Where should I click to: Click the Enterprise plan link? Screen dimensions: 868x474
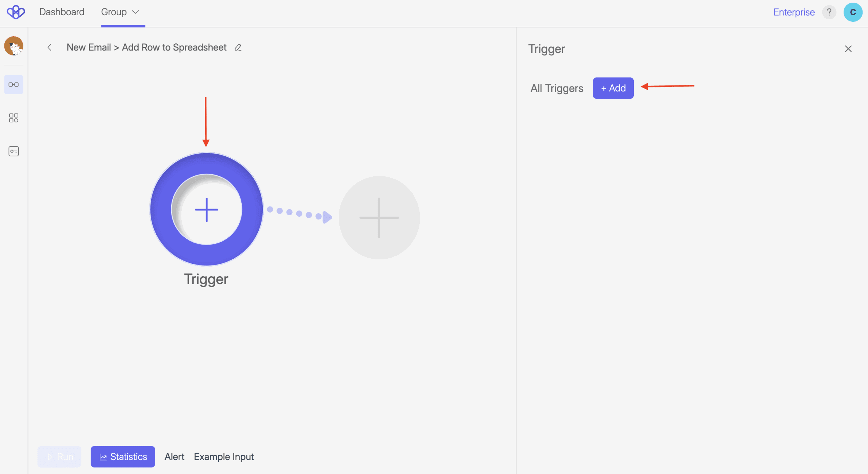(x=794, y=12)
